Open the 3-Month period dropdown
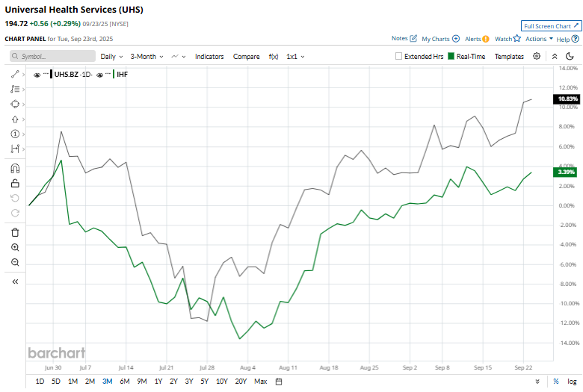 (146, 57)
